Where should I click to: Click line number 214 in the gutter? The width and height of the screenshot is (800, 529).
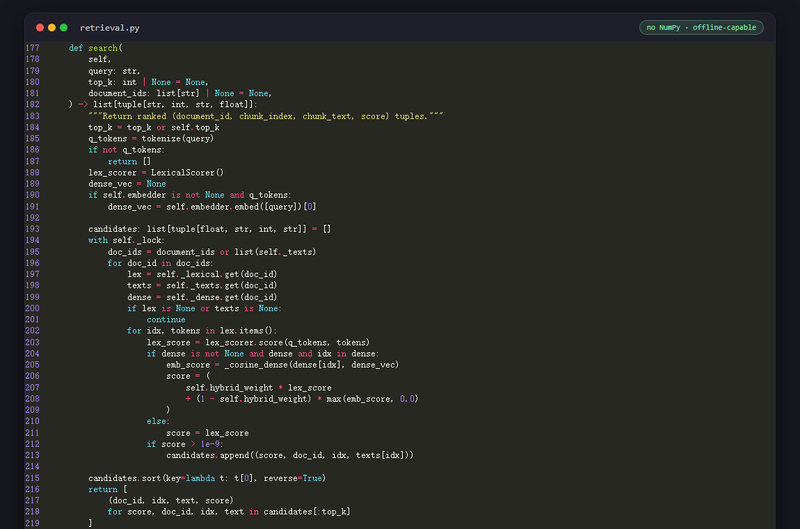click(x=32, y=467)
